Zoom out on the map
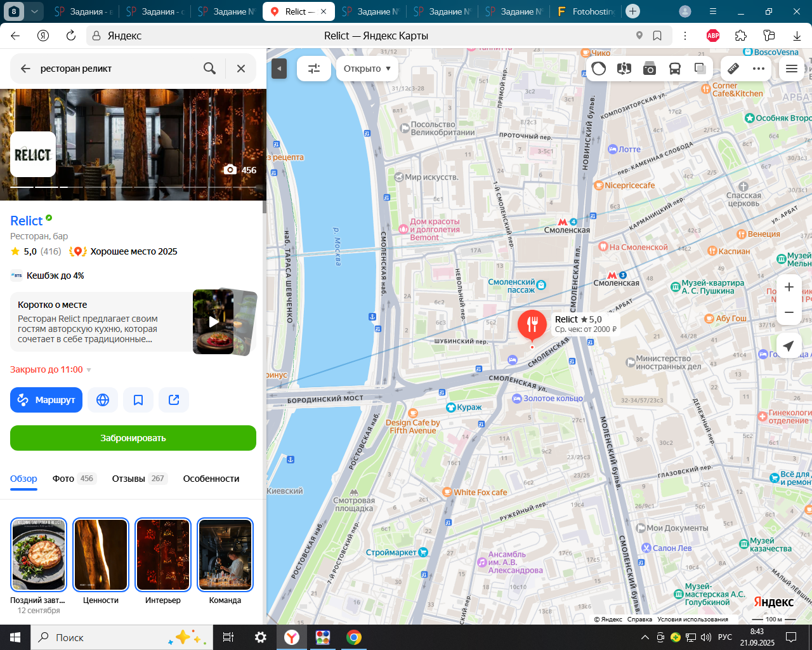Screen dimensions: 812x650 pyautogui.click(x=789, y=312)
